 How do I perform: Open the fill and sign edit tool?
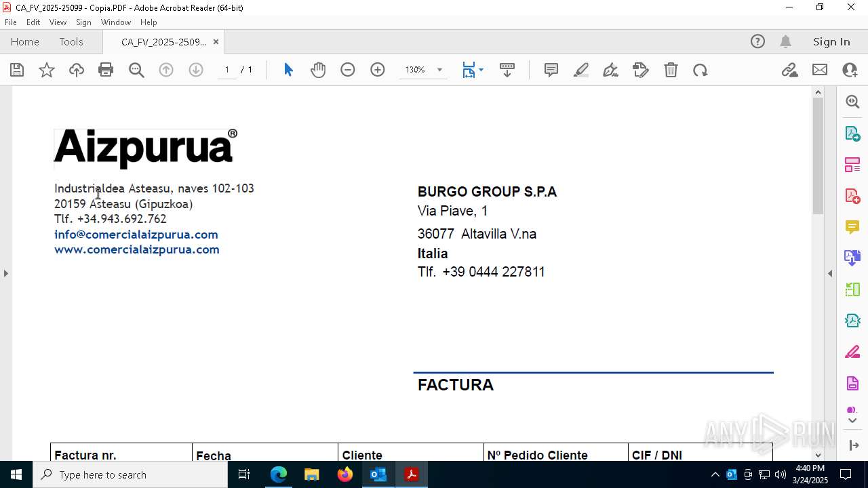coord(641,70)
